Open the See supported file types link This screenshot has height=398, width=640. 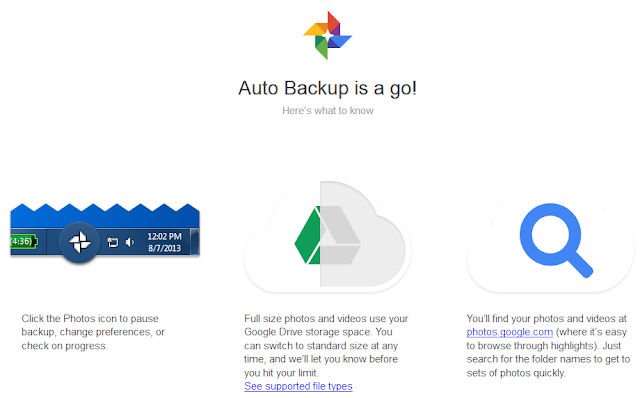(x=298, y=386)
